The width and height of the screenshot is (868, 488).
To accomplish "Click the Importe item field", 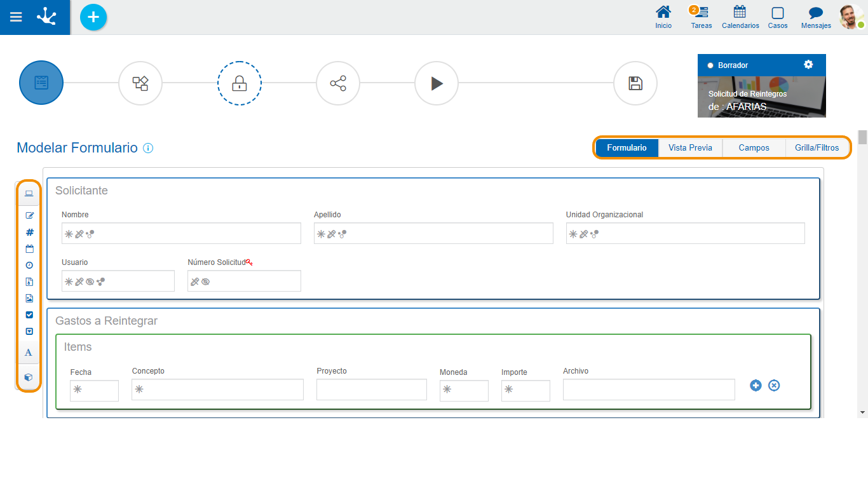I will coord(526,391).
